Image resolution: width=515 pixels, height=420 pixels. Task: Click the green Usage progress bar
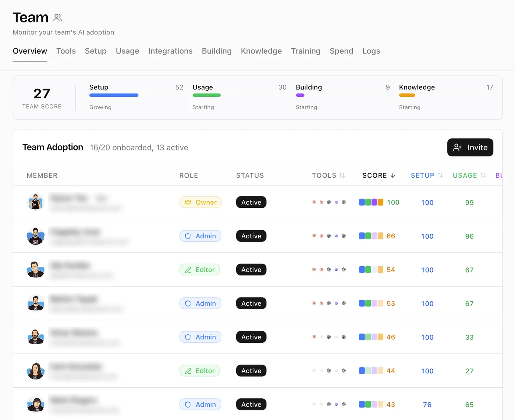[206, 95]
